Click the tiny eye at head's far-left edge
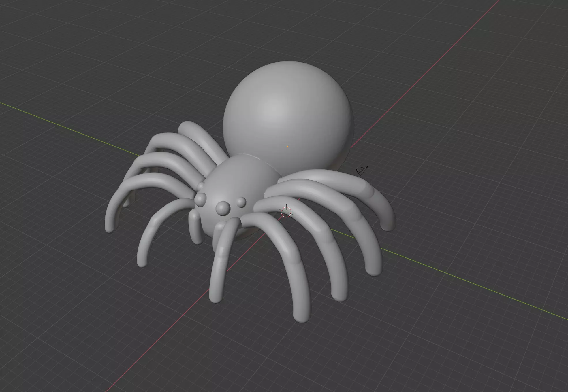568x392 pixels. coord(200,187)
